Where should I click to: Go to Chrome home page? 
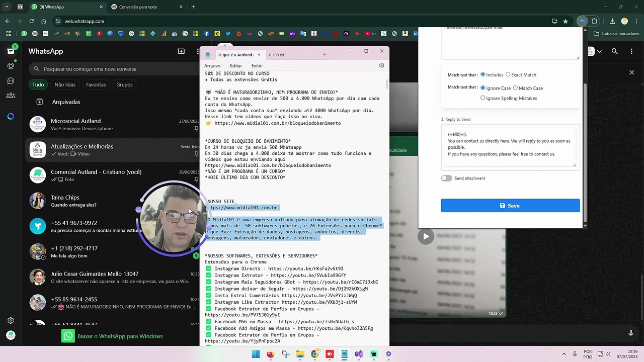(44, 21)
